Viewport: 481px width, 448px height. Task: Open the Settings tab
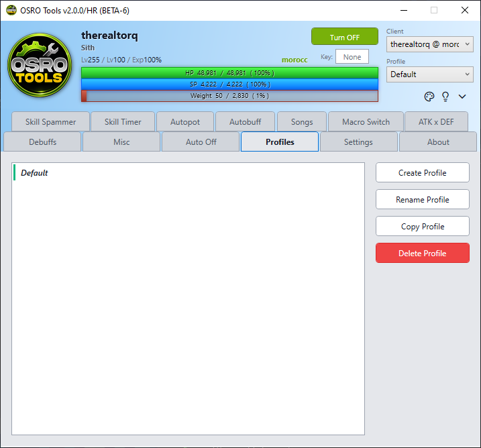359,142
